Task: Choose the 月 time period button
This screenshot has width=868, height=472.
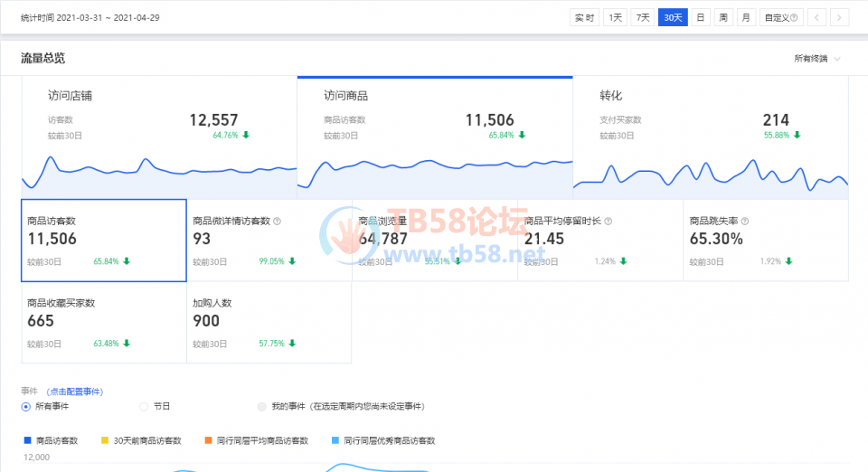Action: (x=746, y=17)
